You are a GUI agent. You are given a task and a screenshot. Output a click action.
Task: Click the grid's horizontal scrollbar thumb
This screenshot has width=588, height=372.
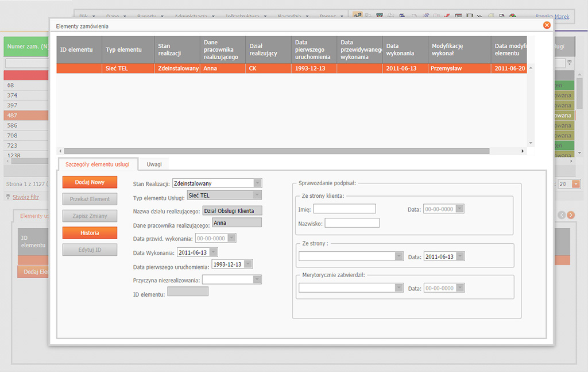pos(276,151)
